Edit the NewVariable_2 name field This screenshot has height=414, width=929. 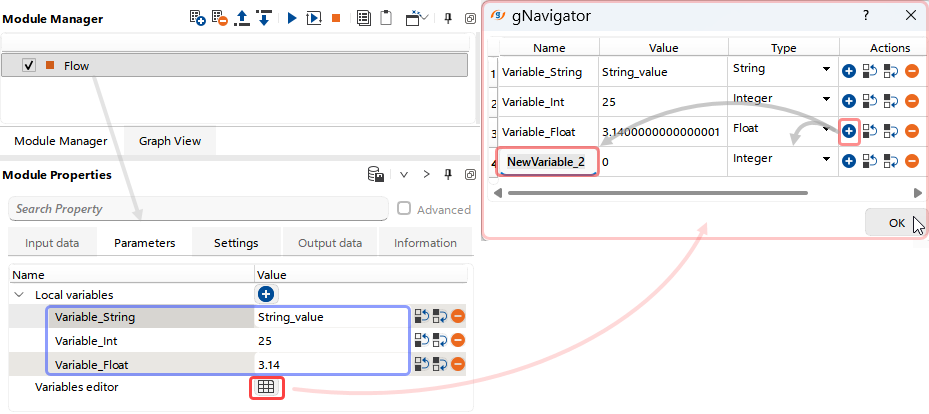point(547,162)
